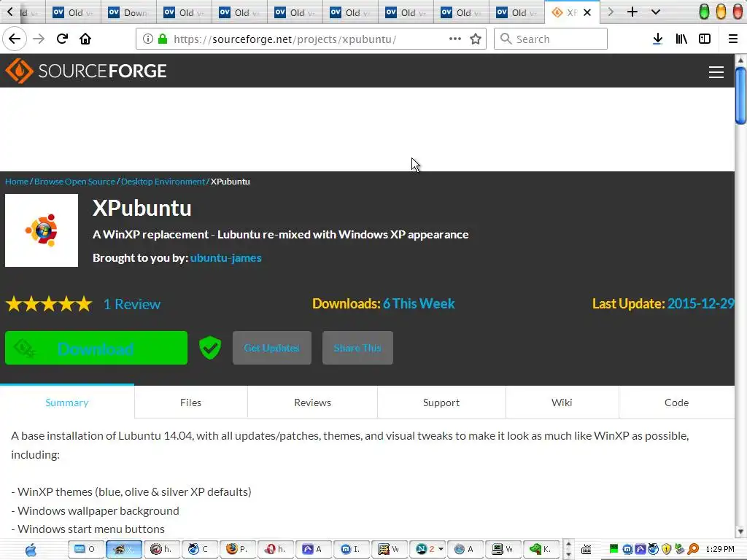Toggle the browser sidebar view
The height and width of the screenshot is (560, 747).
705,39
